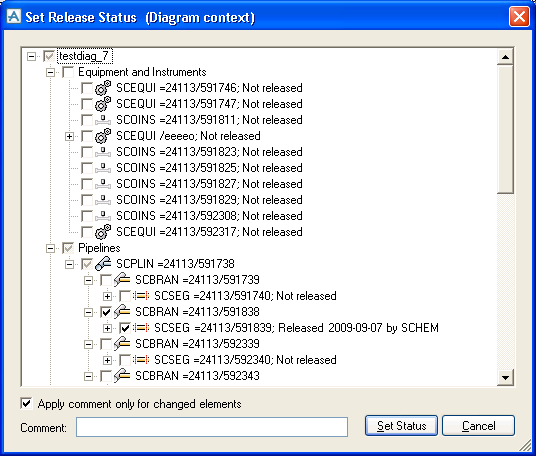Select the testdiag_7 root item

[84, 56]
